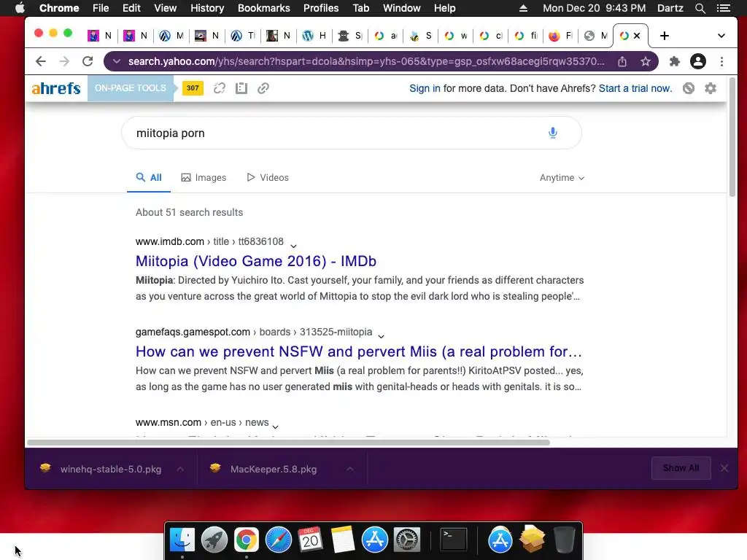Open Notes from the Dock
This screenshot has width=747, height=560.
tap(343, 540)
